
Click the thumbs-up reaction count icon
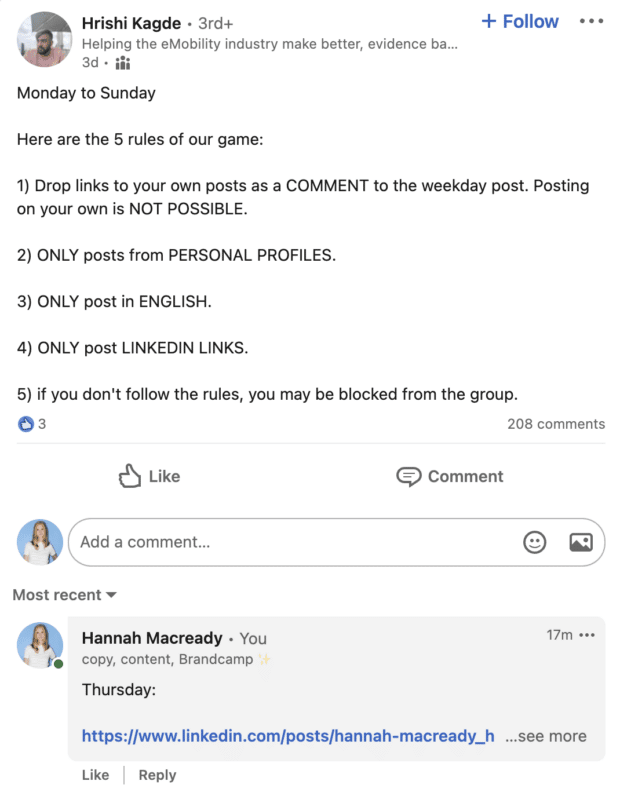(x=26, y=424)
